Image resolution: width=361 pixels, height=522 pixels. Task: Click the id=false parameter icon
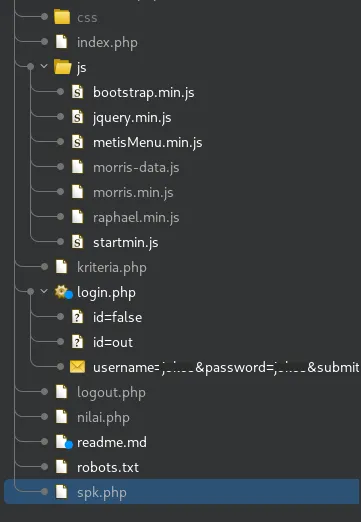(78, 317)
